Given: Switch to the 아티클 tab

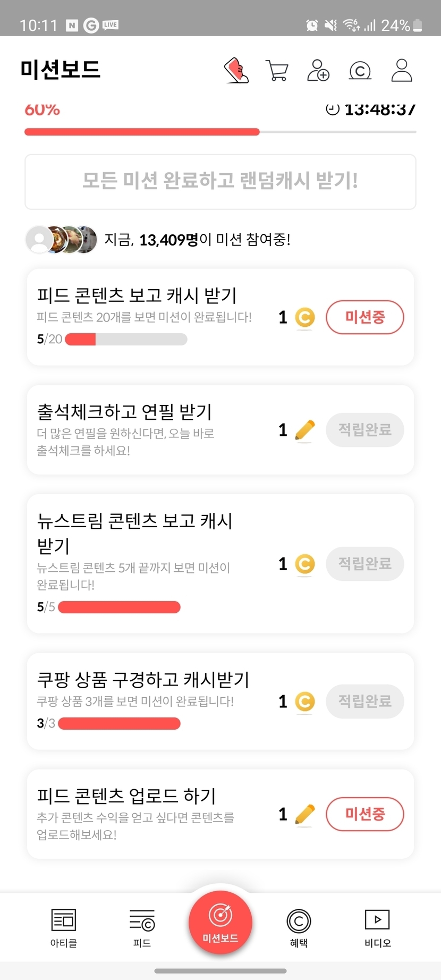Looking at the screenshot, I should click(x=64, y=927).
